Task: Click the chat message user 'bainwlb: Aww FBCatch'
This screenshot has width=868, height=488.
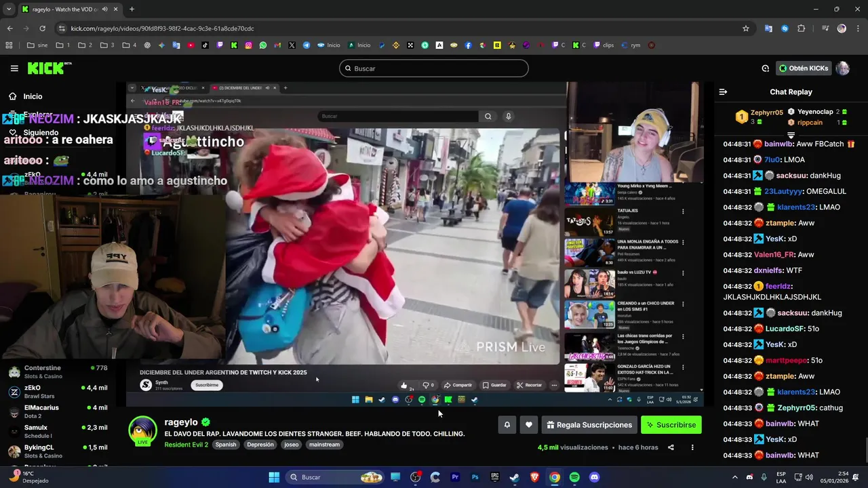Action: click(x=775, y=144)
